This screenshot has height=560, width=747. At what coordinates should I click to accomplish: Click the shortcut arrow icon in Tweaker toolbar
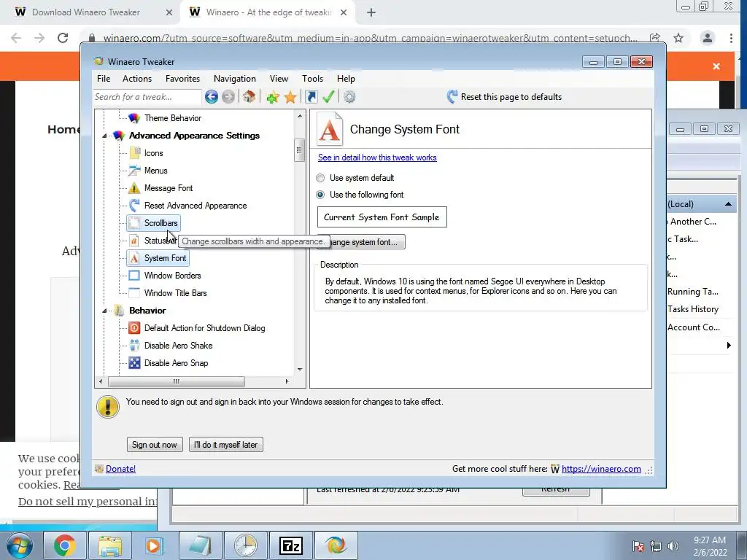311,97
